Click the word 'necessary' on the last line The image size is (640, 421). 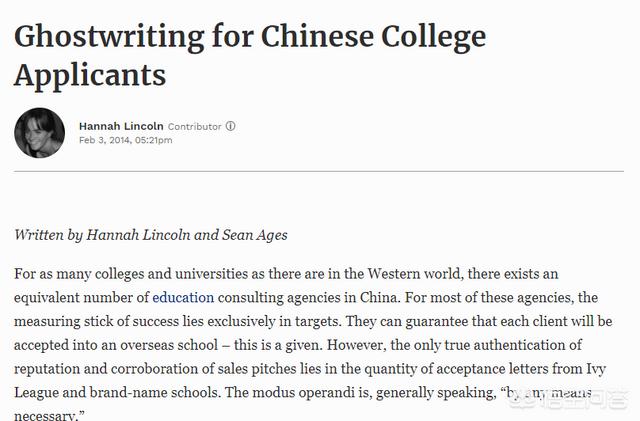click(47, 416)
